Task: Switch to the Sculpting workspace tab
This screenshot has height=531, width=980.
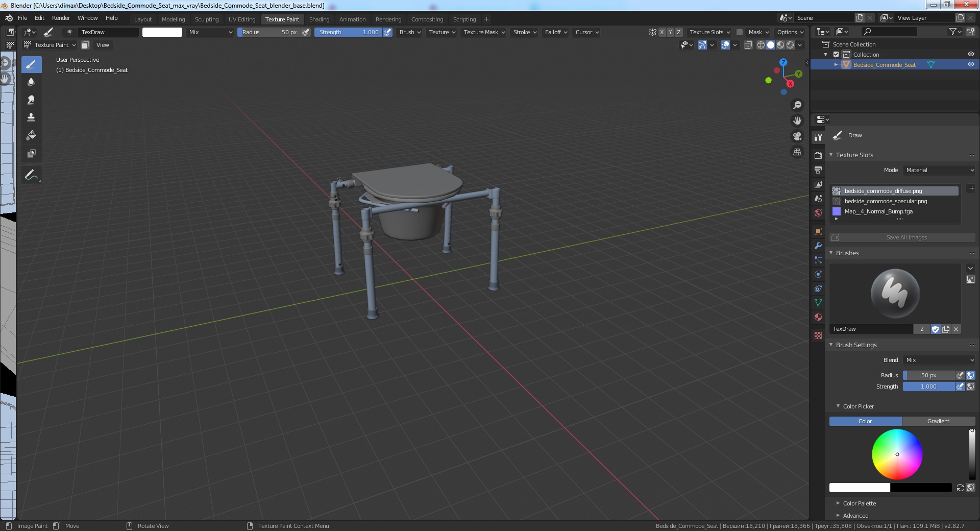Action: 207,19
